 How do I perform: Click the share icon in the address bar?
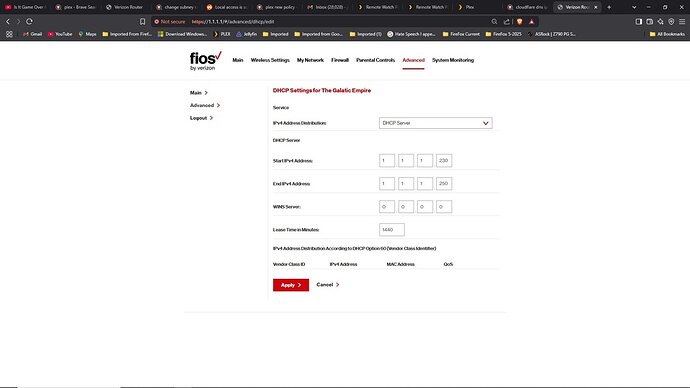pyautogui.click(x=507, y=22)
